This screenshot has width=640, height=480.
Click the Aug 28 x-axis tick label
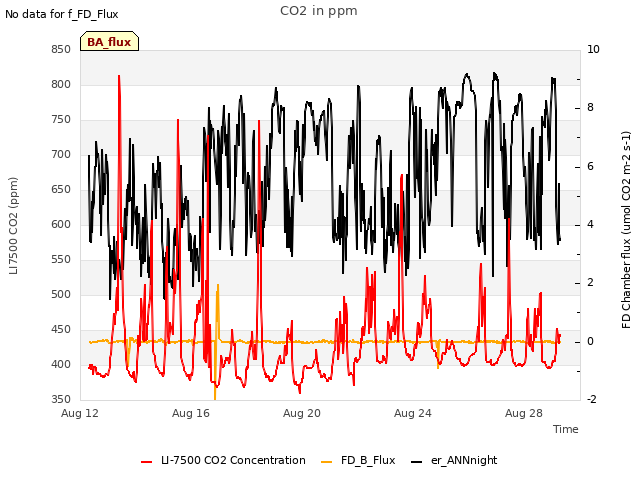(x=524, y=413)
